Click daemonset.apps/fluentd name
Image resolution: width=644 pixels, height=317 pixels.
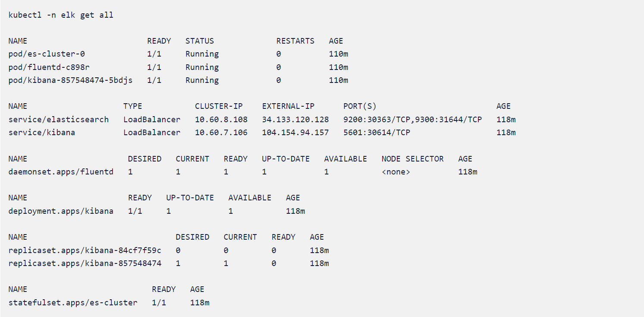click(x=61, y=172)
